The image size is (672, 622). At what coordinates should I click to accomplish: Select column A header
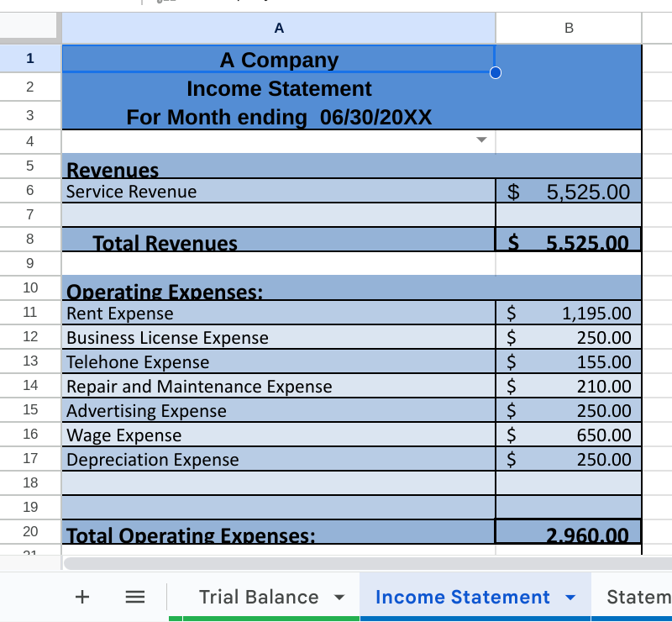point(279,28)
